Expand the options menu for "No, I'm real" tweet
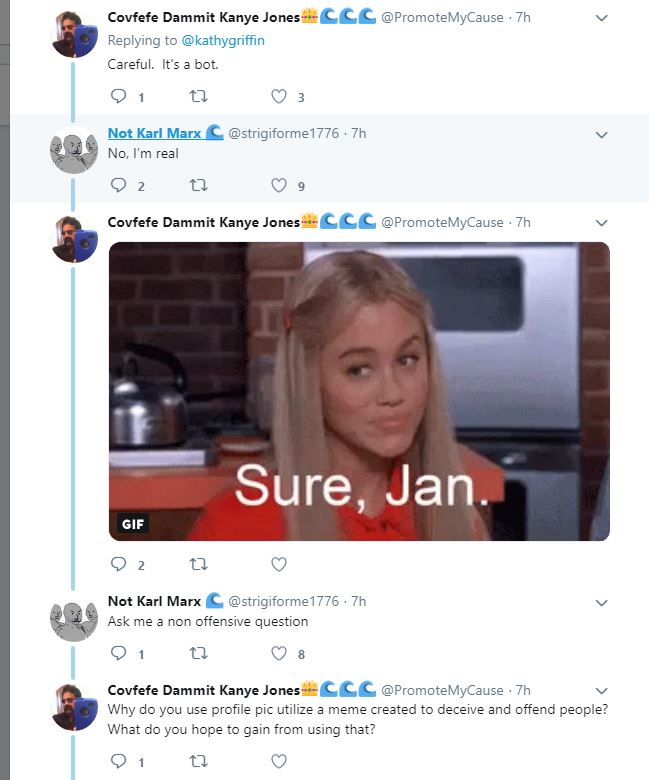The width and height of the screenshot is (649, 780). (x=602, y=134)
